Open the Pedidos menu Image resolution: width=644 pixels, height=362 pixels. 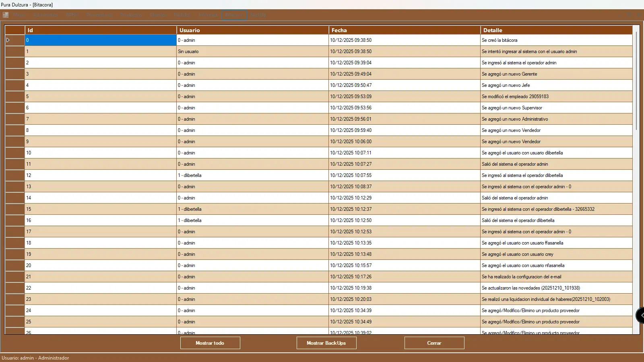click(182, 15)
